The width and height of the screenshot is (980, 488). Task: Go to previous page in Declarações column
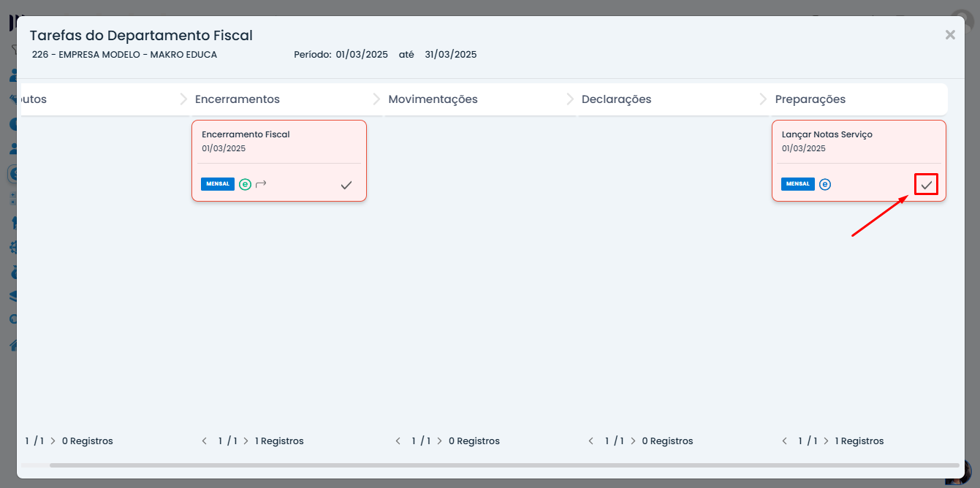pyautogui.click(x=591, y=441)
